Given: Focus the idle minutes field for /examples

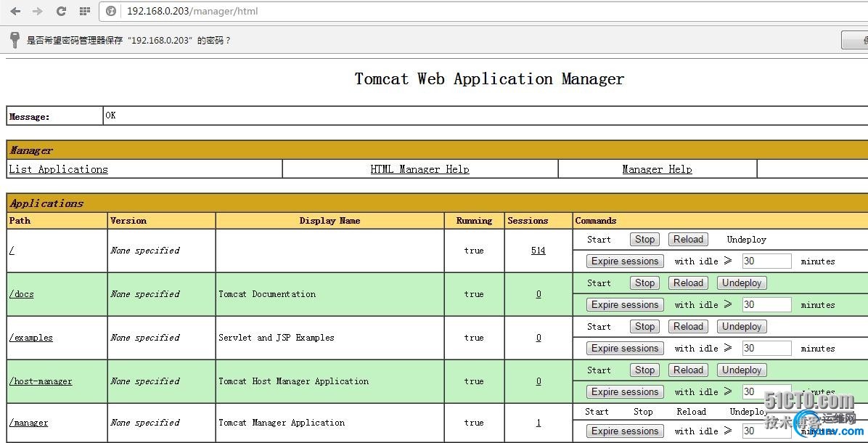Looking at the screenshot, I should pyautogui.click(x=766, y=349).
